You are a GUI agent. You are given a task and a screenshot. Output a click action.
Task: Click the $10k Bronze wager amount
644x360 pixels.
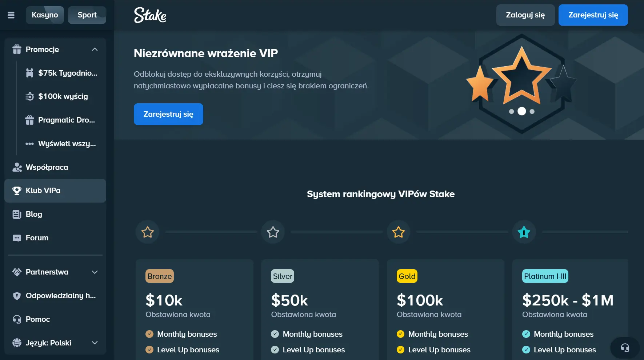pyautogui.click(x=164, y=300)
